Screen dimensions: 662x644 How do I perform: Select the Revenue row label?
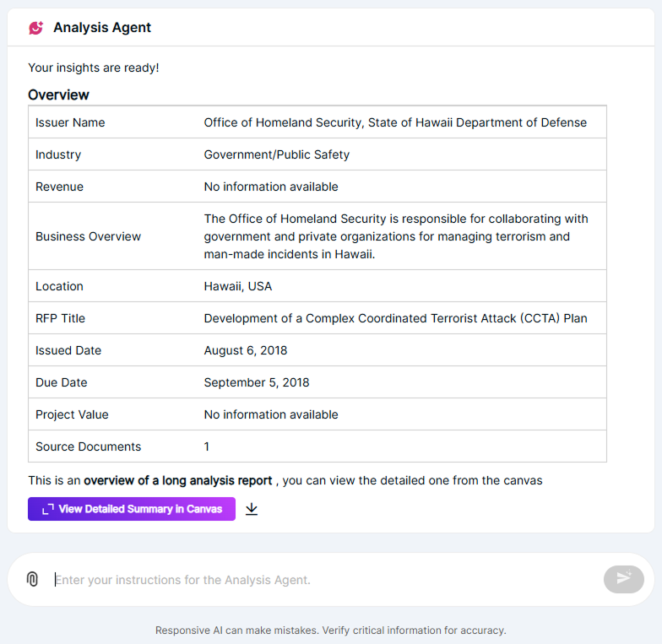[x=59, y=187]
